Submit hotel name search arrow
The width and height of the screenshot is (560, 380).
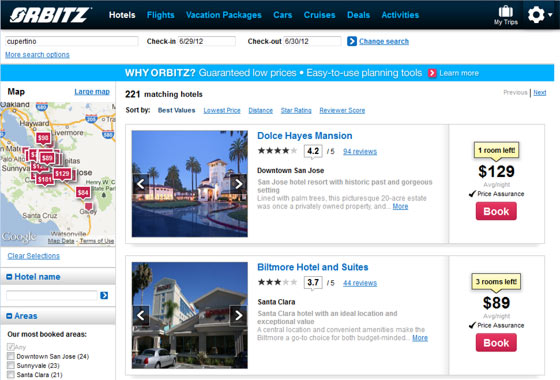[x=104, y=295]
